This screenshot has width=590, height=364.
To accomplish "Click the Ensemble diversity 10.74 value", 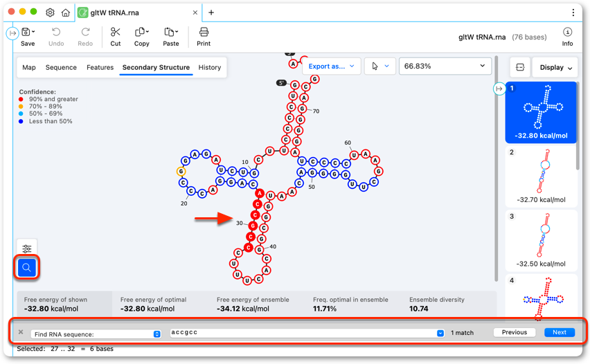I will point(419,309).
